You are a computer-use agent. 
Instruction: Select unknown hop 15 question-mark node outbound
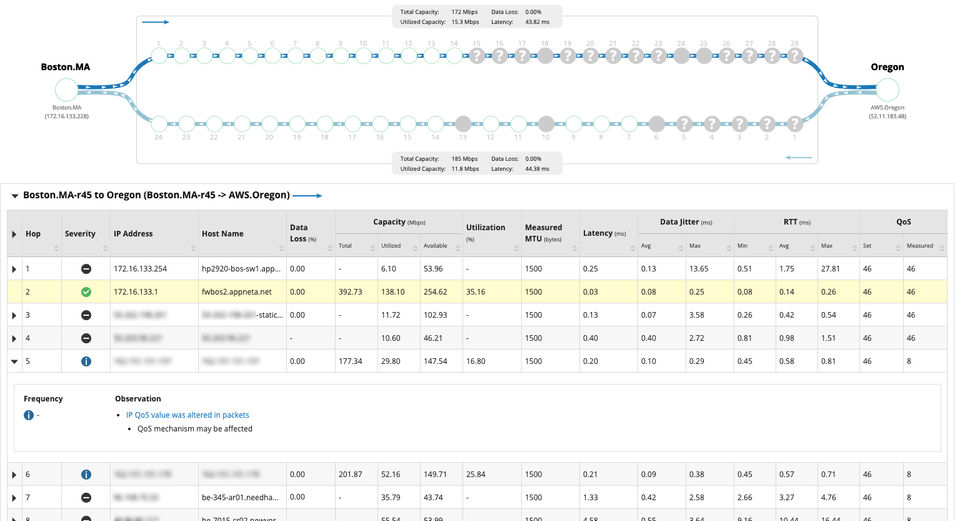(x=476, y=56)
